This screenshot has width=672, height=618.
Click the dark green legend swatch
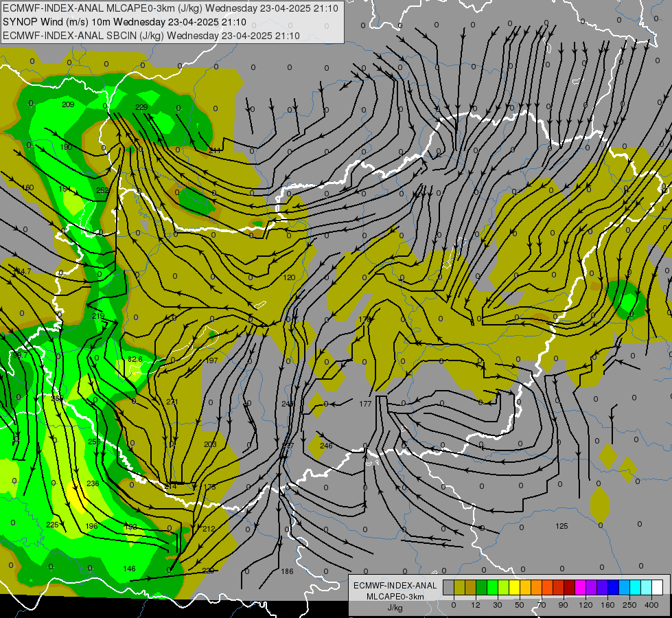pos(482,587)
